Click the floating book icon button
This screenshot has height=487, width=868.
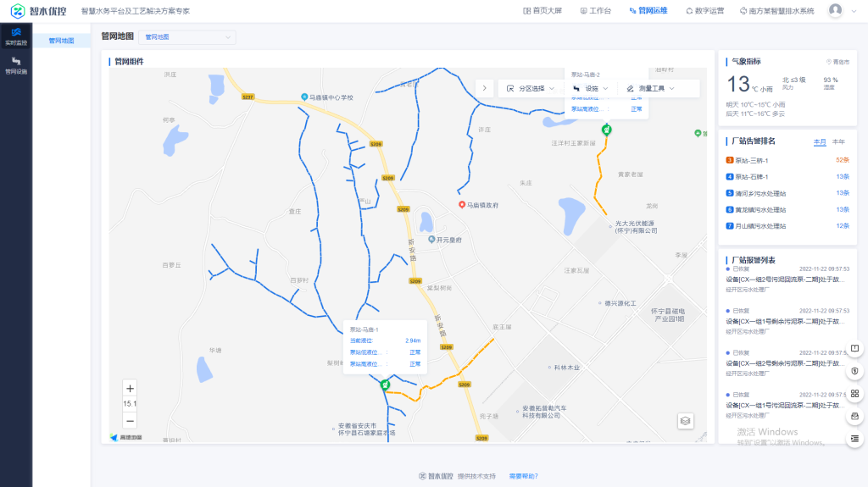854,349
